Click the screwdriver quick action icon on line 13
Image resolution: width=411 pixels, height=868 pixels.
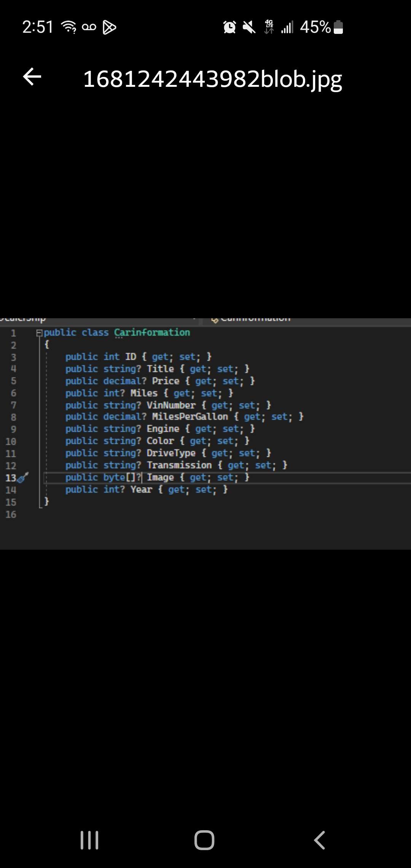tap(23, 478)
